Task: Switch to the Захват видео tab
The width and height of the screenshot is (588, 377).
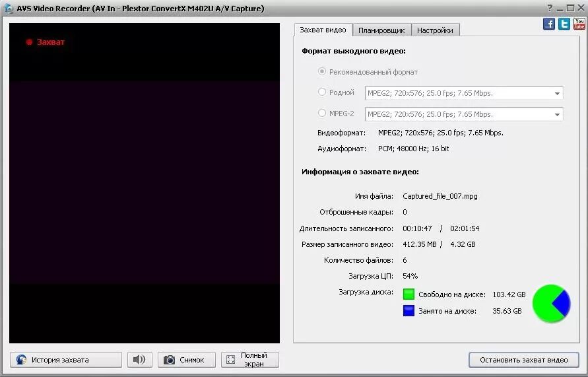Action: pyautogui.click(x=323, y=30)
